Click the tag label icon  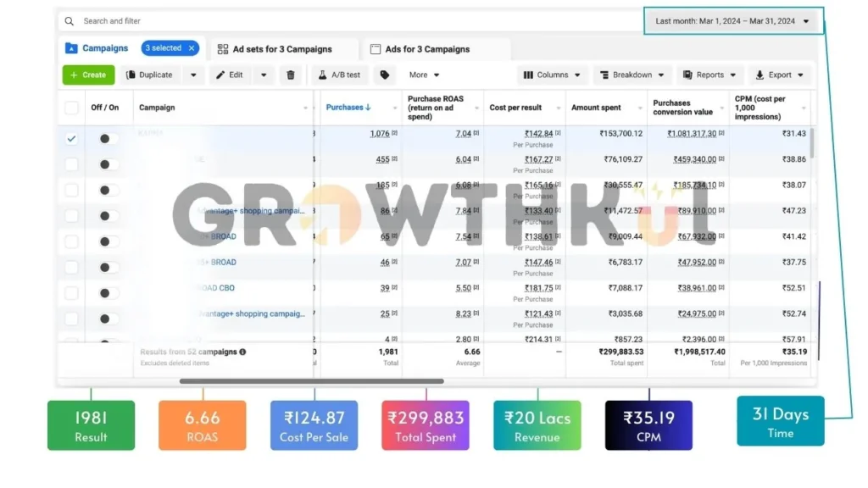coord(385,75)
